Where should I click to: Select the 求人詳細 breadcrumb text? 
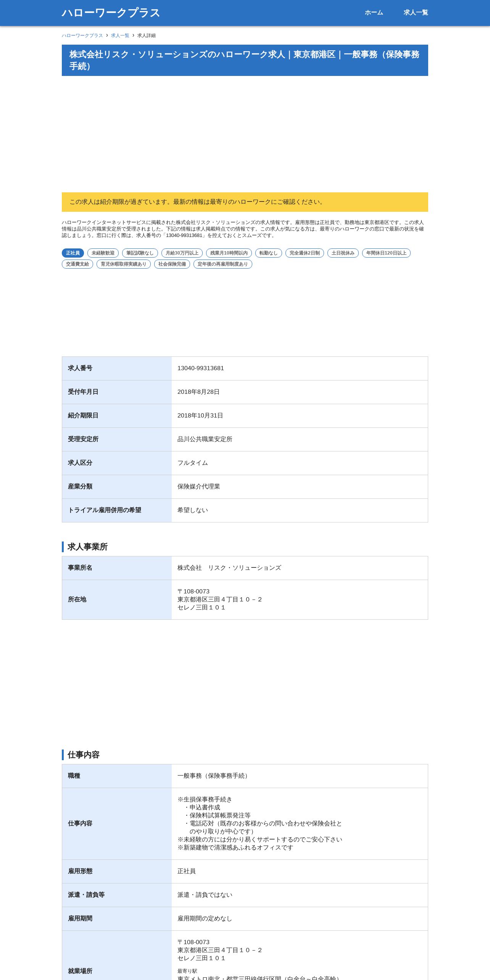(147, 35)
